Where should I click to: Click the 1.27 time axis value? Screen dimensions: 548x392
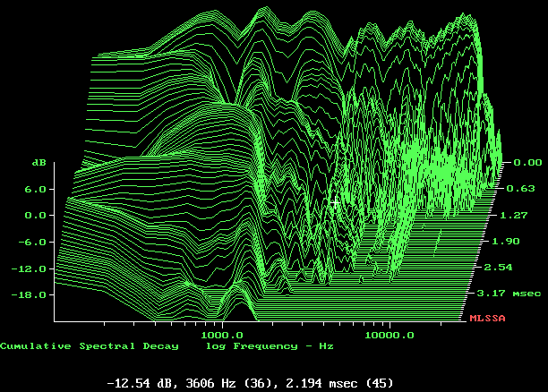tap(513, 215)
